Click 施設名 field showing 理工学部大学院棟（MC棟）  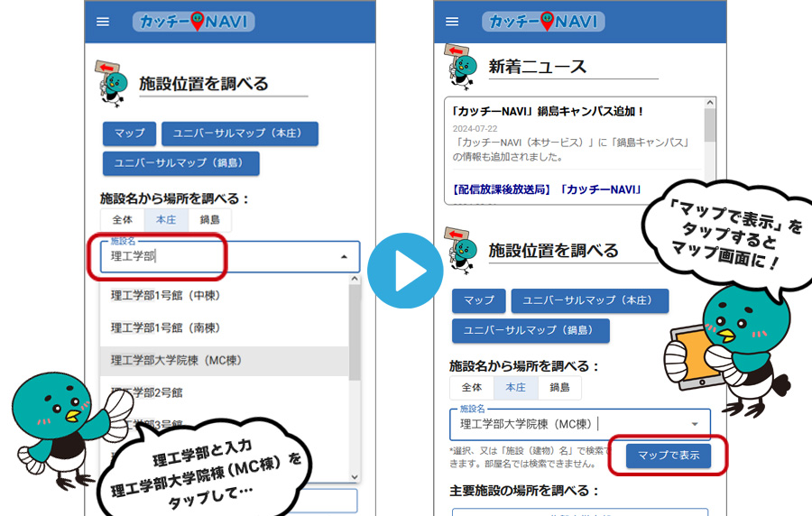[x=580, y=424]
